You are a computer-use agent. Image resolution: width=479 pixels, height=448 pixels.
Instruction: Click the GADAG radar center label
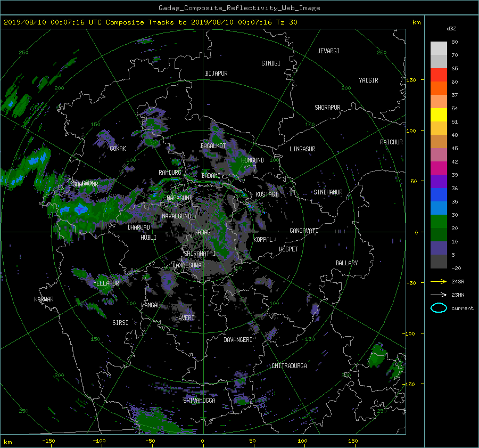click(x=203, y=232)
